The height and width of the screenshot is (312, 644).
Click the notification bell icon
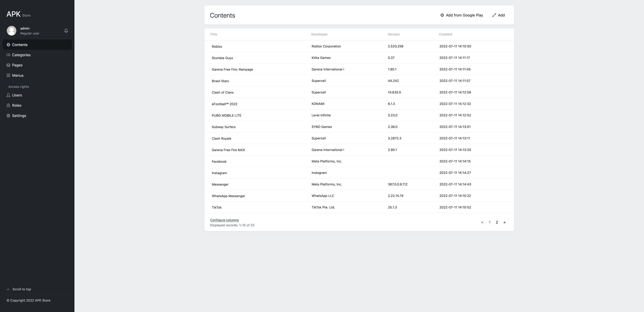[66, 31]
